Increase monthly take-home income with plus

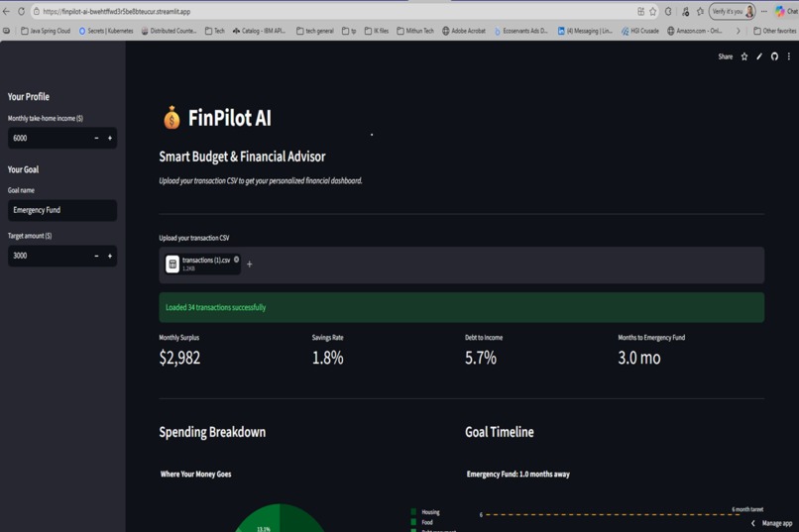pos(110,138)
